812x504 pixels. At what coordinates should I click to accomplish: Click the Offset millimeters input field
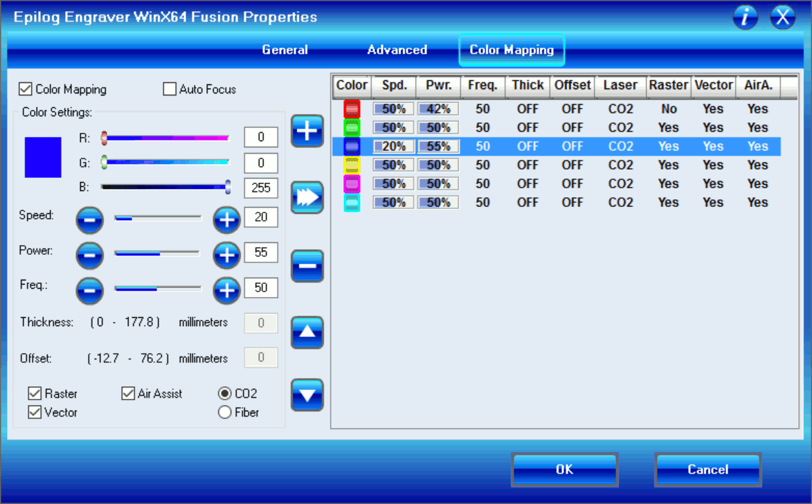point(261,357)
